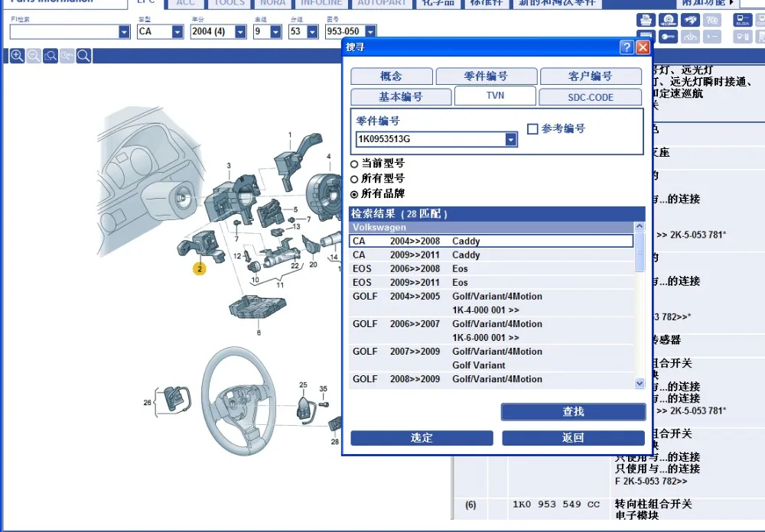
Task: Click the highlighted callout 2 in diagram
Action: (199, 269)
